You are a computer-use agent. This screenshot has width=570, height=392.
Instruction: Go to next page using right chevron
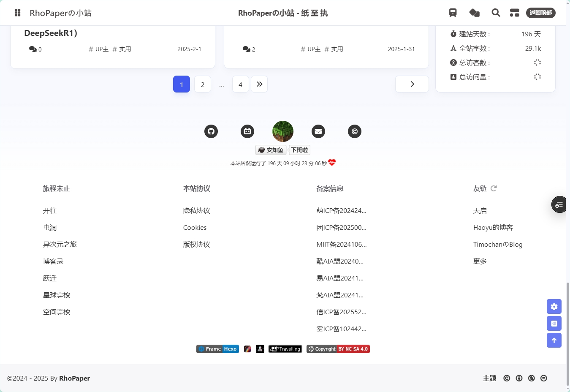point(412,84)
